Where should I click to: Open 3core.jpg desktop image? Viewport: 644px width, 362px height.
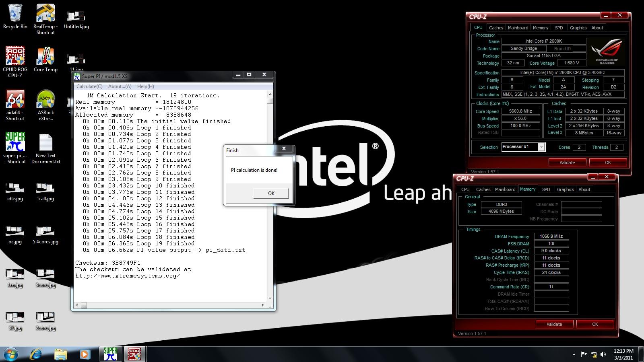(45, 278)
